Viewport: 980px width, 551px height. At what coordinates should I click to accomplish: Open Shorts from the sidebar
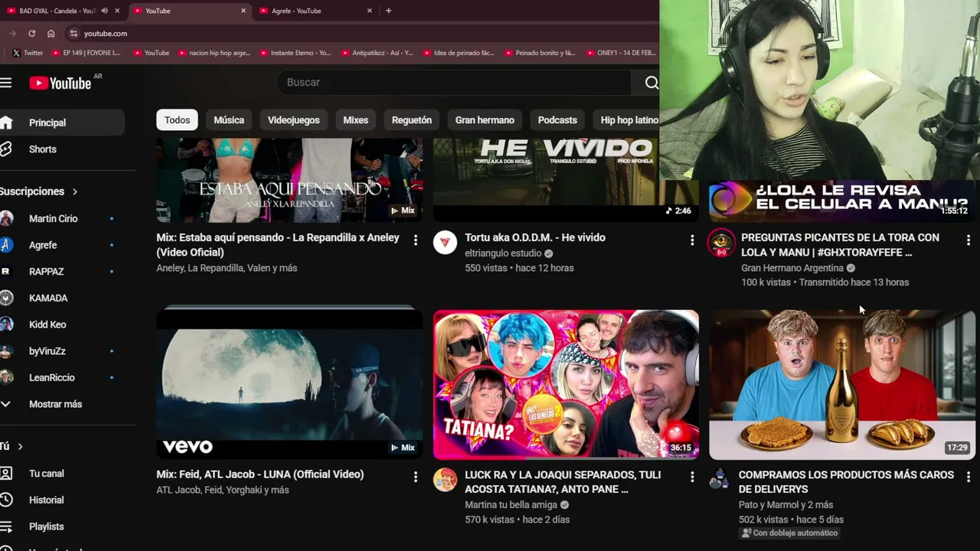[62, 149]
